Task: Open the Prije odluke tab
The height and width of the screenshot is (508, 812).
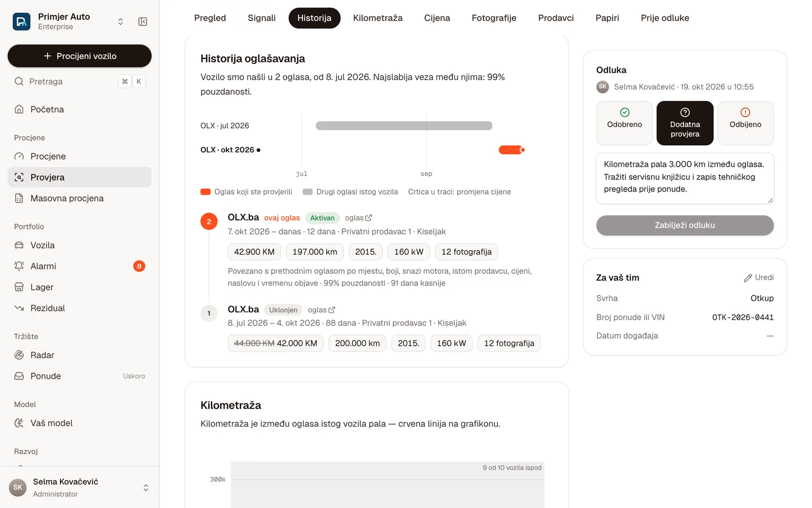Action: point(665,18)
